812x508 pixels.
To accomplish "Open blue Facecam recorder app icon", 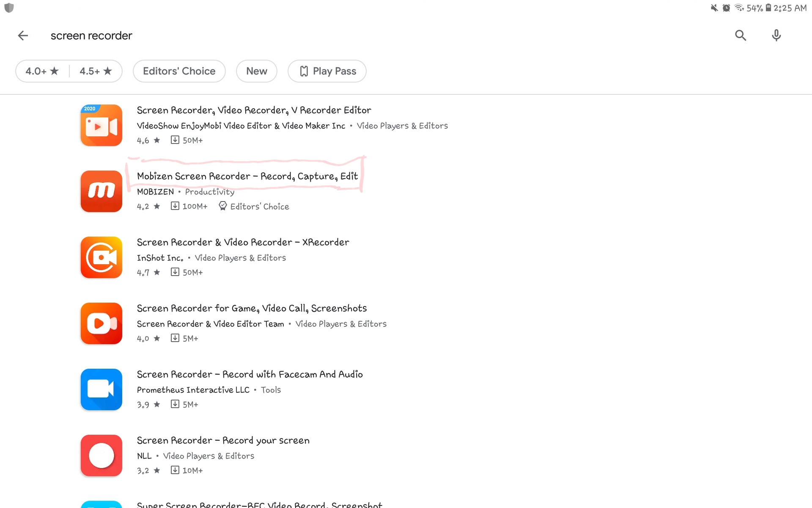I will pyautogui.click(x=101, y=389).
